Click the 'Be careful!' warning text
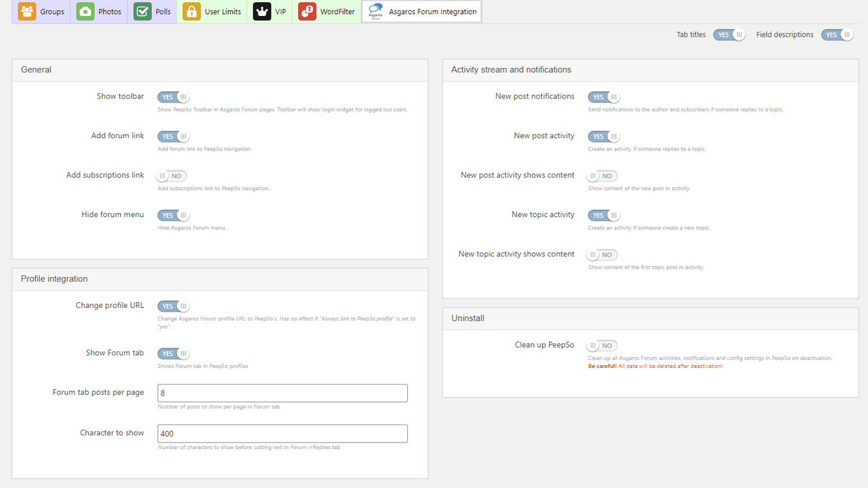 pyautogui.click(x=603, y=367)
